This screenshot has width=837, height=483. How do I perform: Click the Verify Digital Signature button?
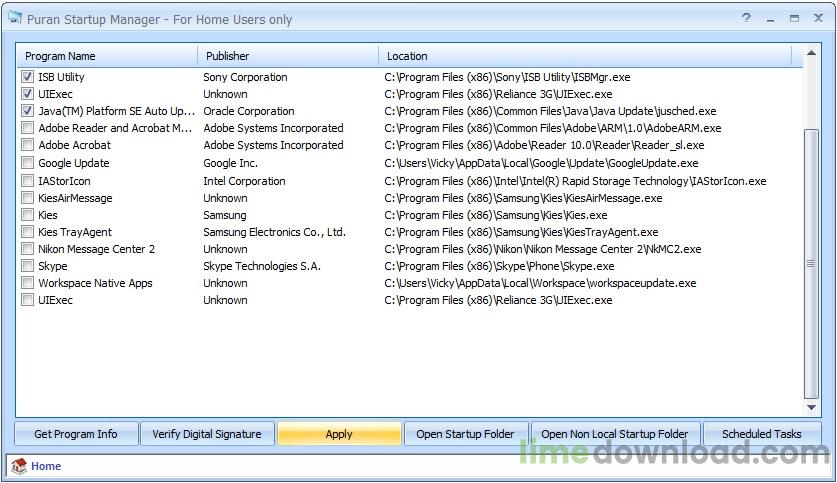(207, 434)
